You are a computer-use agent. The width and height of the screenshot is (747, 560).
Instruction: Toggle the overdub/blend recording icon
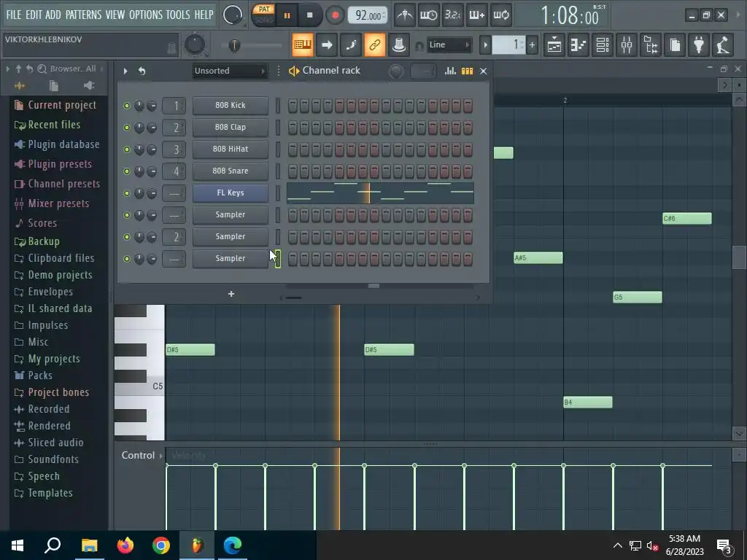477,15
